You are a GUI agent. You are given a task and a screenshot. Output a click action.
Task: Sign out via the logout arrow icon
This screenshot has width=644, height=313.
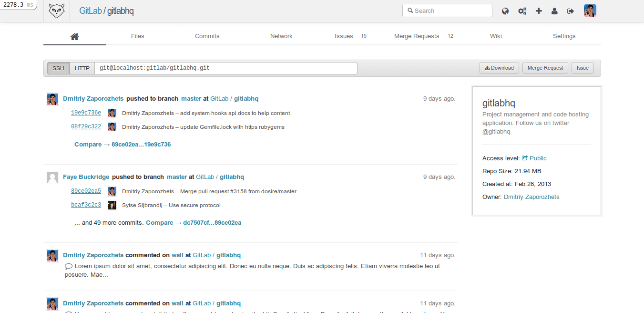(571, 10)
